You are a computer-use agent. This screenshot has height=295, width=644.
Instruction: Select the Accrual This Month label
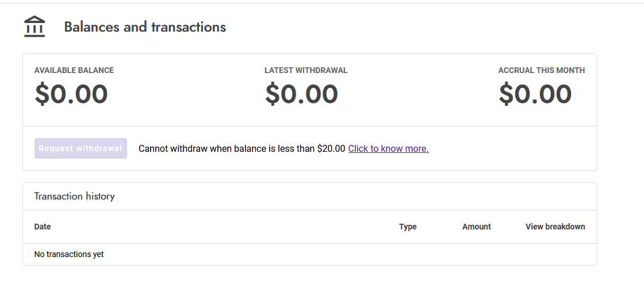point(542,70)
